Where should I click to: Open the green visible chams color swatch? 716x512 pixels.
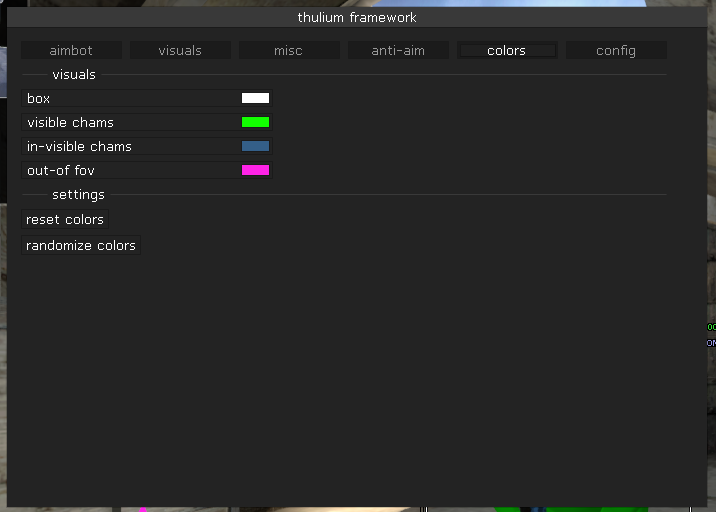[x=255, y=122]
